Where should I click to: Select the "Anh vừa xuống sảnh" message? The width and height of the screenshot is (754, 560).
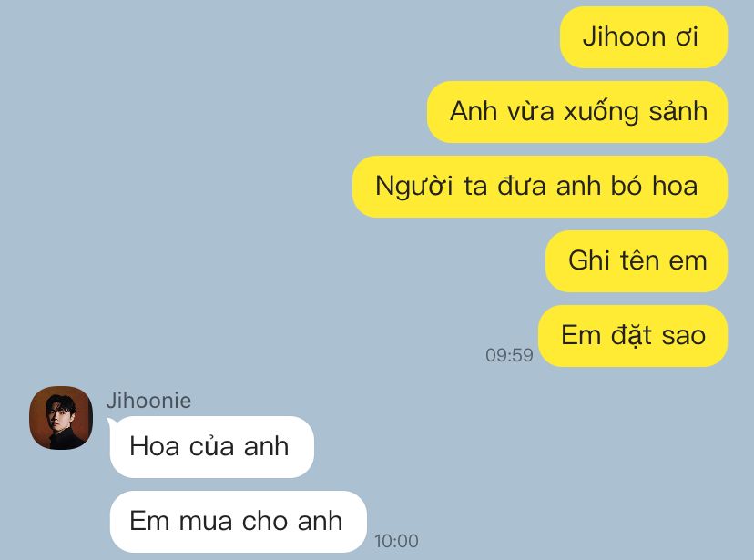[x=577, y=111]
